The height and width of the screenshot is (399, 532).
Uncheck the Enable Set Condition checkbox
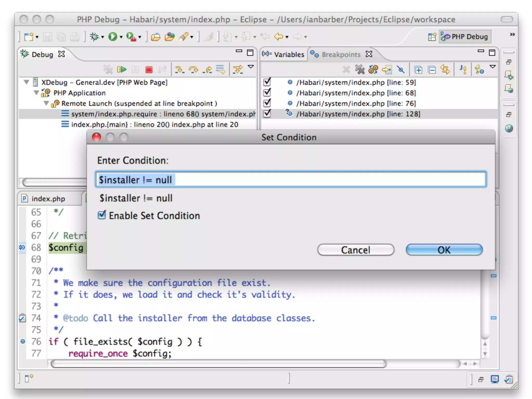click(102, 215)
